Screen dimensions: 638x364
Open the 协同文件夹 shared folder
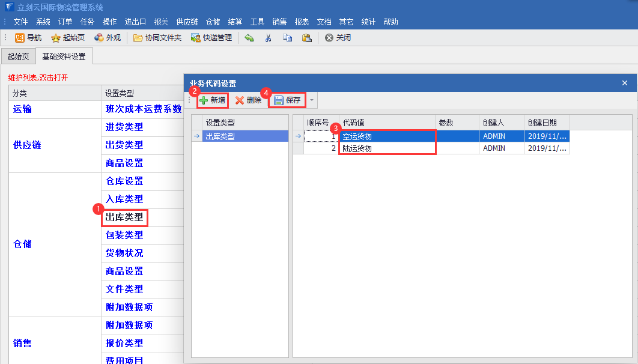tap(157, 38)
